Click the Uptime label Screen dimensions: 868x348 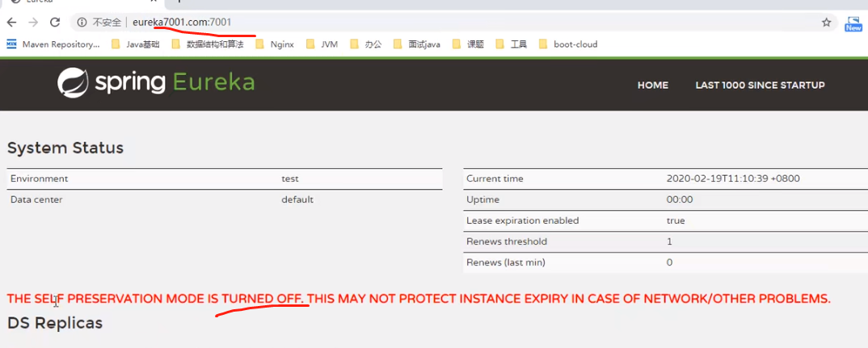(482, 199)
